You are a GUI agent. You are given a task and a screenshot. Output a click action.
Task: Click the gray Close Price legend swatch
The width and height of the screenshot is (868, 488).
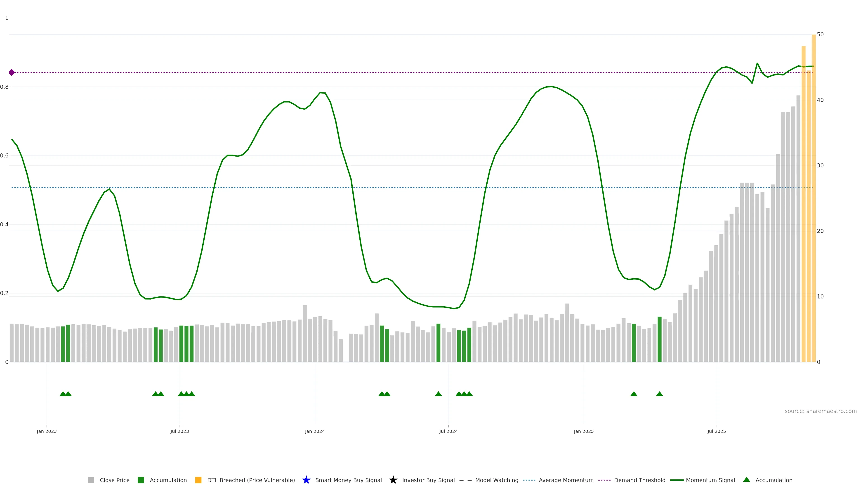point(91,480)
